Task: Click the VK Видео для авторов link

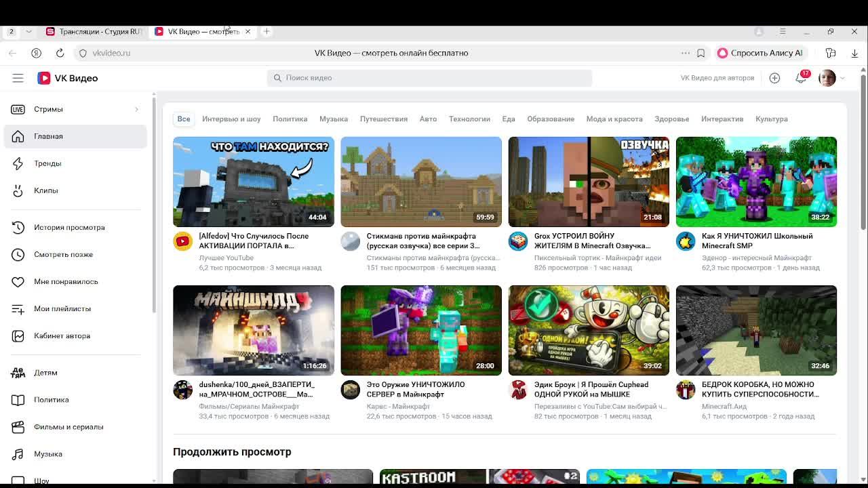Action: coord(717,78)
